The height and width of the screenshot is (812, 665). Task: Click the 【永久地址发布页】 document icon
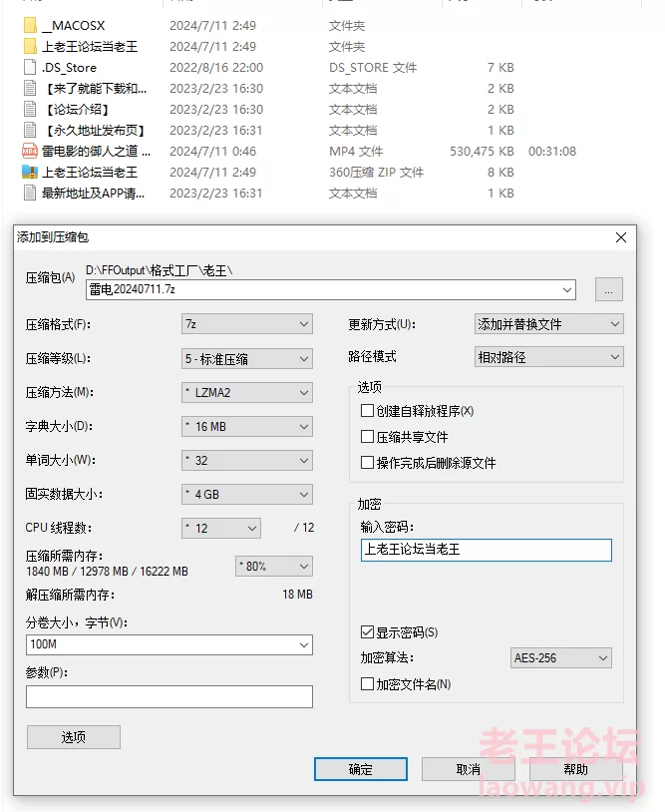tap(30, 130)
